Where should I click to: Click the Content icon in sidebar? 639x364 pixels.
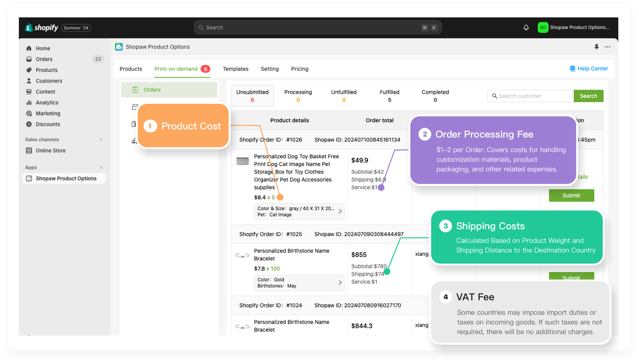pos(29,92)
